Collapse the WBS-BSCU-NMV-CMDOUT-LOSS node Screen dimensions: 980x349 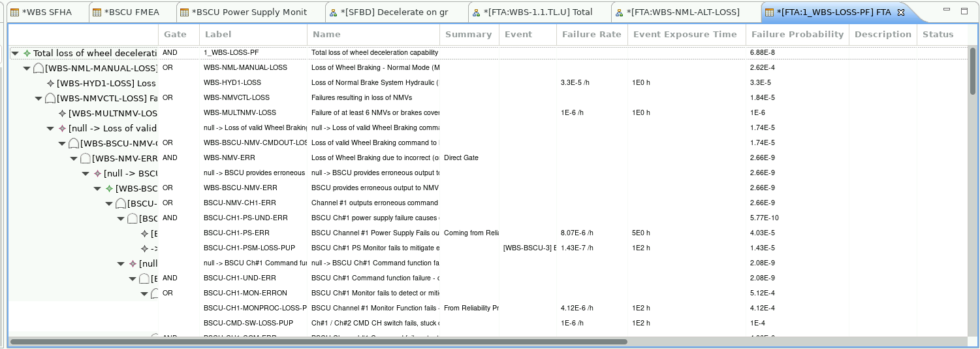pyautogui.click(x=62, y=144)
